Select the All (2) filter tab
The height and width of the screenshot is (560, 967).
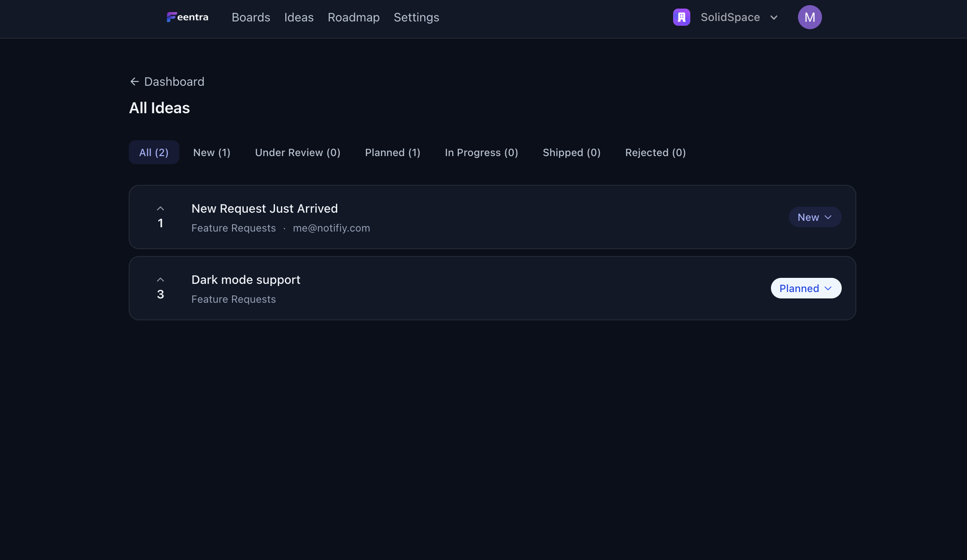point(154,153)
